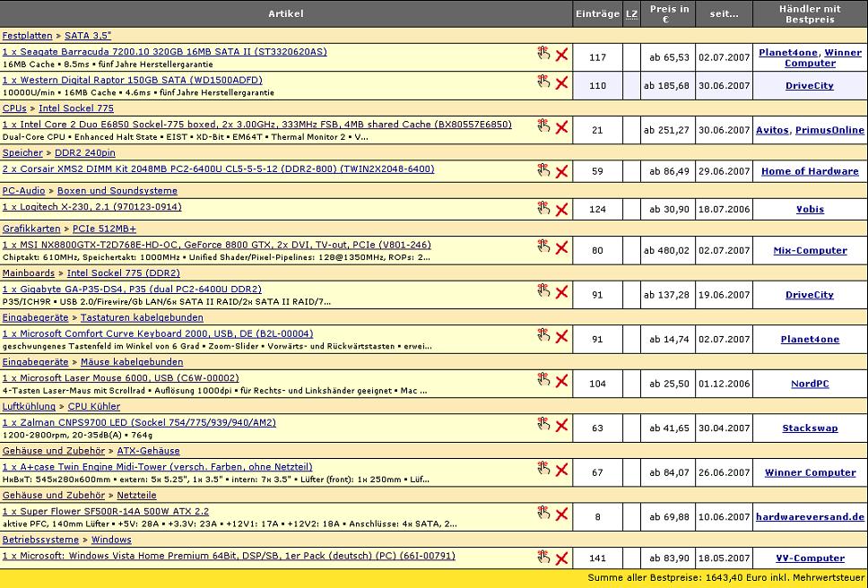Click hand icon beside Gigabyte GA-P35-DS4
This screenshot has width=868, height=588.
tap(543, 290)
